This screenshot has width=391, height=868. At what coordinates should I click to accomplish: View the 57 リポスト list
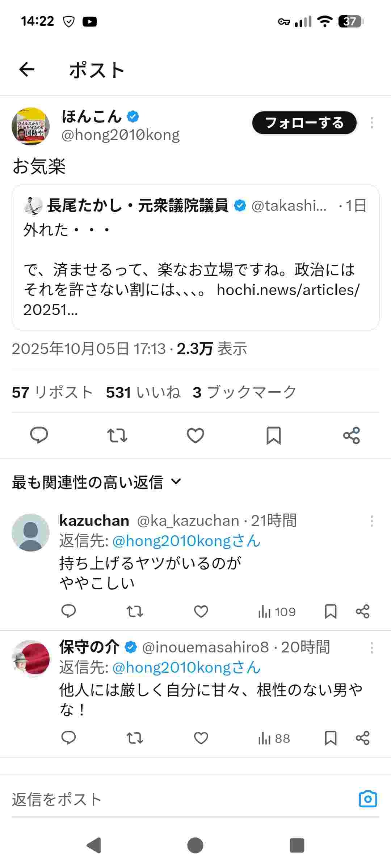point(52,392)
